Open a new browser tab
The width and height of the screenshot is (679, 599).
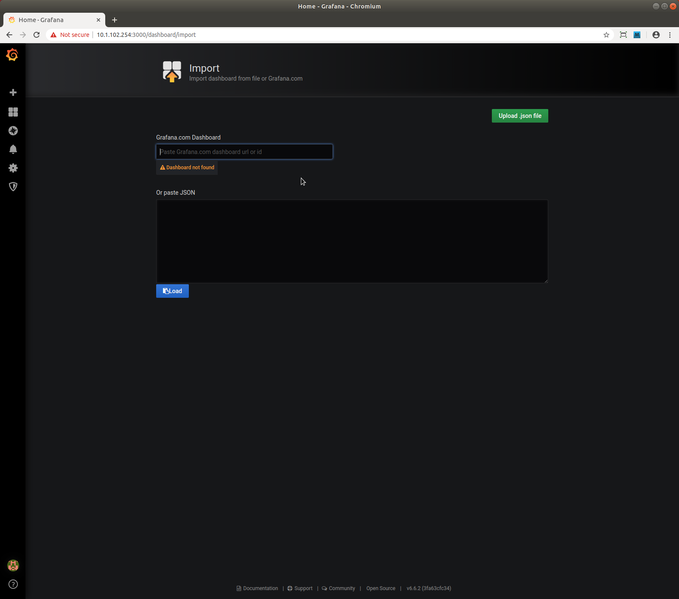[114, 20]
